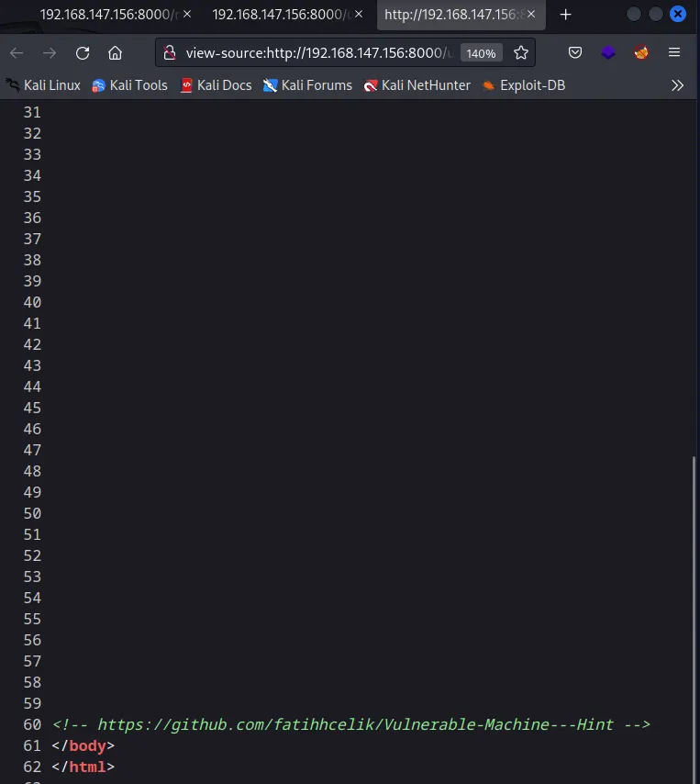
Task: Open a new browser tab
Action: pyautogui.click(x=565, y=15)
